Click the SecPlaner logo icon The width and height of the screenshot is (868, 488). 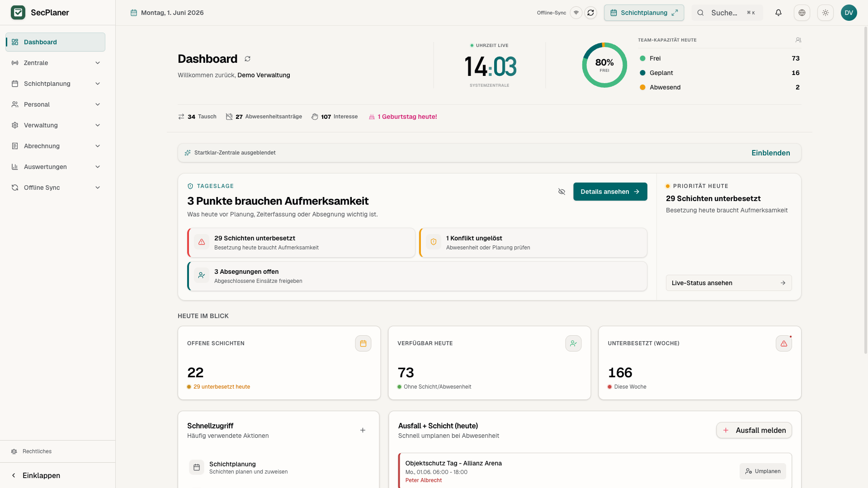click(18, 13)
